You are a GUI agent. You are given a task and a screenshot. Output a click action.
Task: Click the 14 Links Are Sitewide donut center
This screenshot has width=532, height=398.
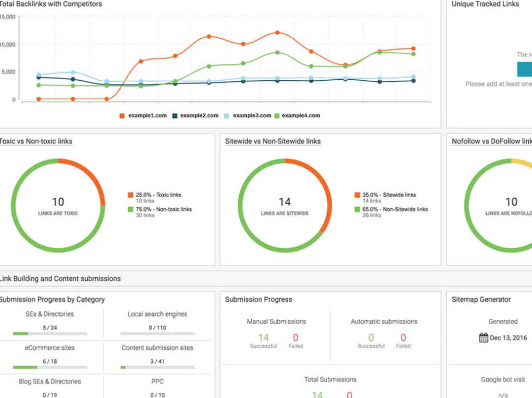pyautogui.click(x=285, y=206)
